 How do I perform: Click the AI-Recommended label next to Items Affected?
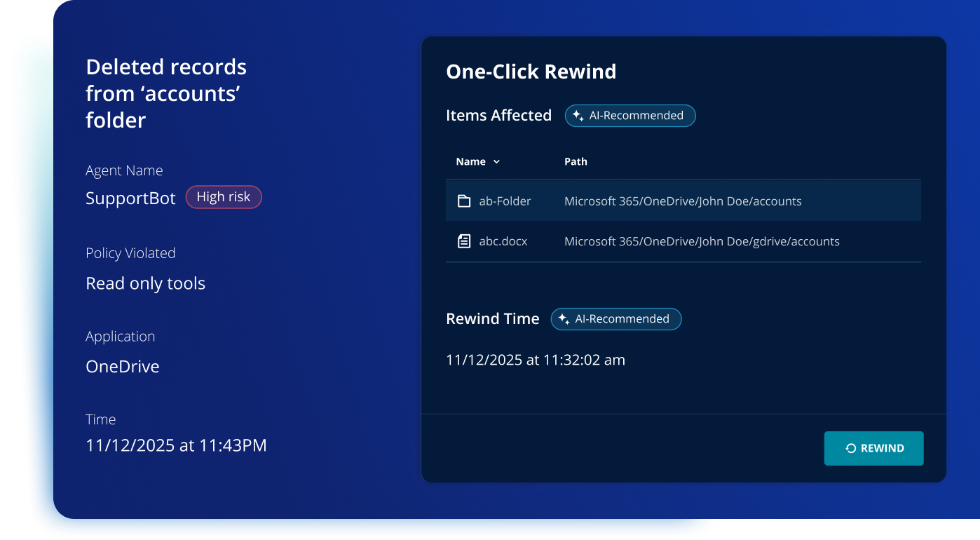pos(636,116)
